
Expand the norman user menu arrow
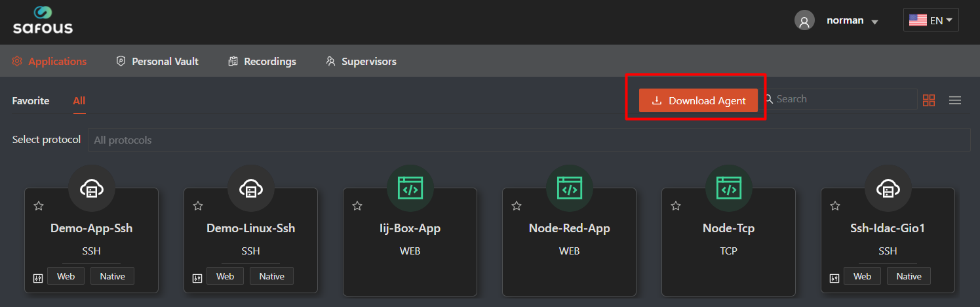click(x=874, y=22)
